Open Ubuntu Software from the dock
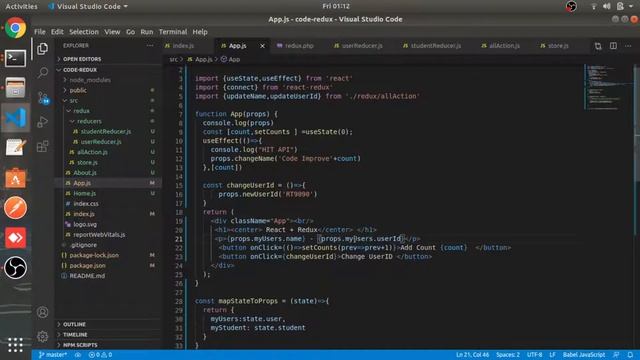640x360 pixels. (16, 178)
